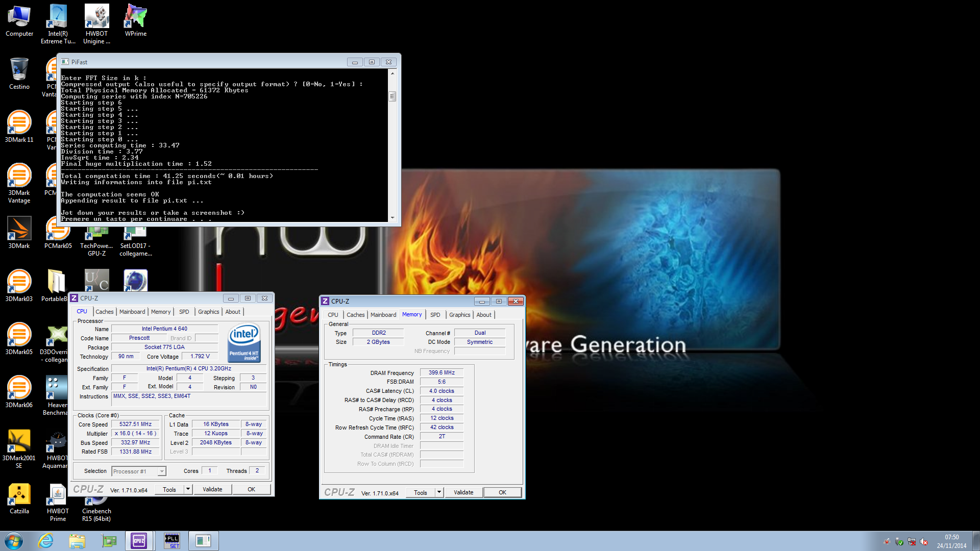Click Validate in left CPU-Z window
Screen dimensions: 980x551
(x=212, y=489)
